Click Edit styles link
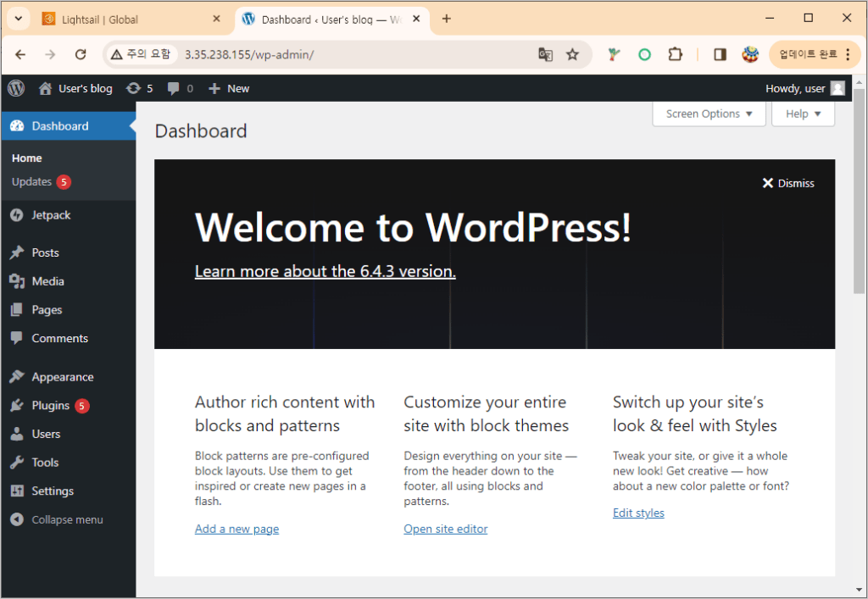The width and height of the screenshot is (868, 599). pos(638,513)
